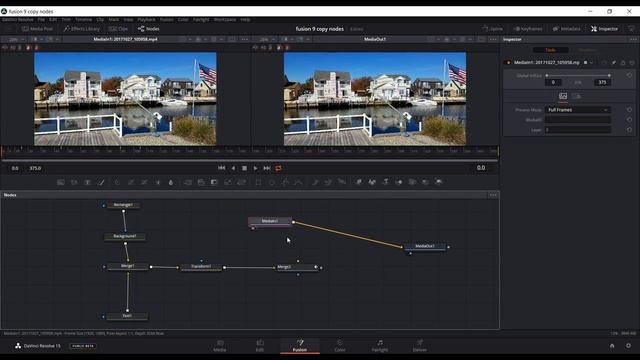640x360 pixels.
Task: Open right viewer zoom percentage dropdown
Action: [x=267, y=40]
